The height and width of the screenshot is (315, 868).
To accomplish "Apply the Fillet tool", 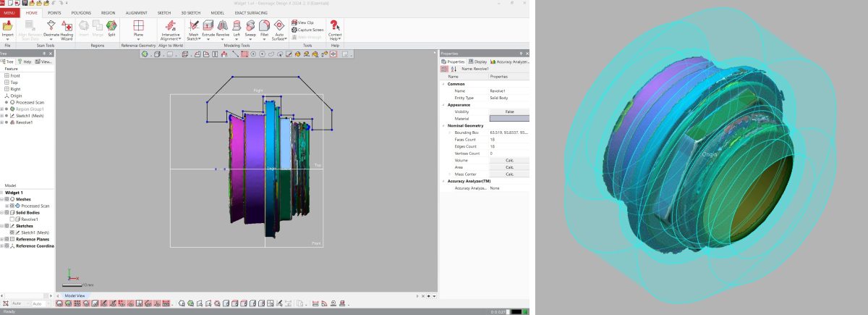I will click(264, 28).
